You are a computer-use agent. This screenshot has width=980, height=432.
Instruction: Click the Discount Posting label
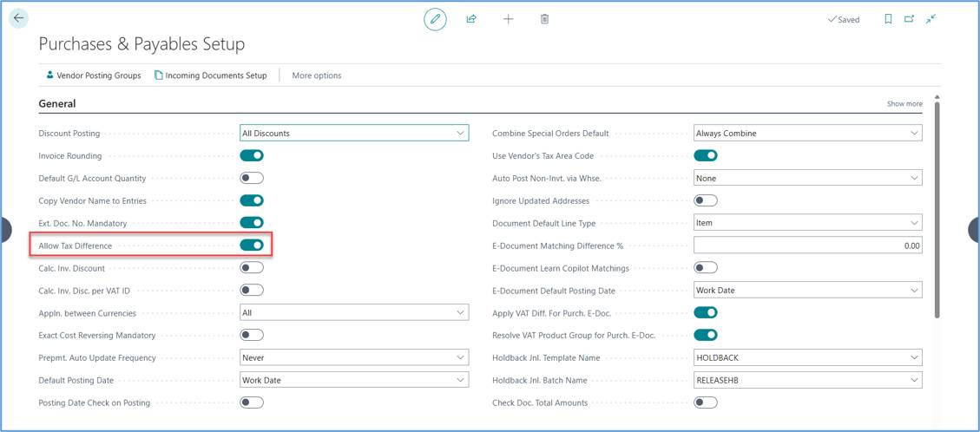click(x=69, y=134)
